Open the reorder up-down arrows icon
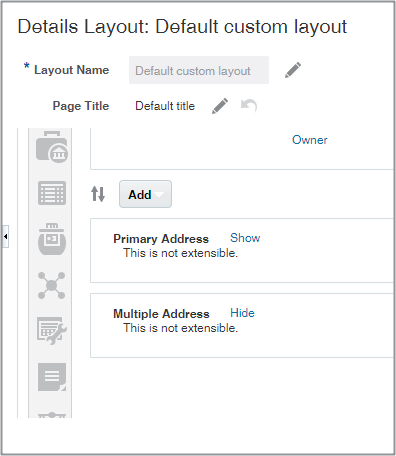Screen dimensions: 396x456 tap(98, 194)
